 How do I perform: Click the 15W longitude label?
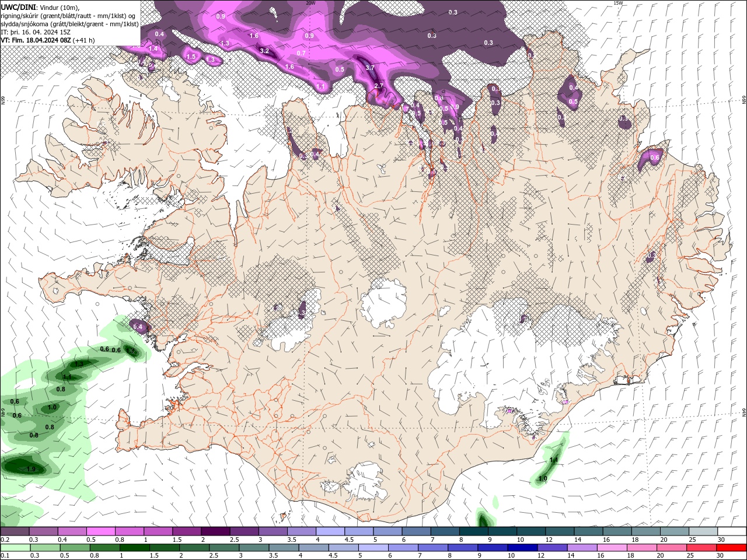618,3
